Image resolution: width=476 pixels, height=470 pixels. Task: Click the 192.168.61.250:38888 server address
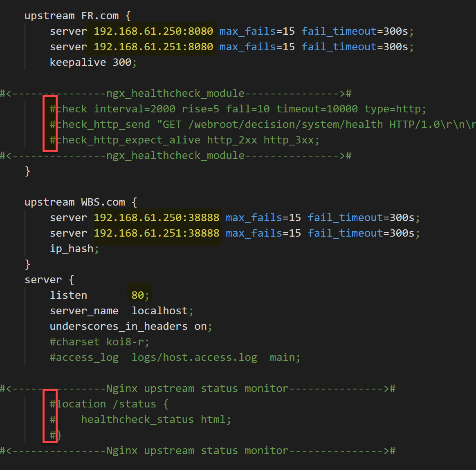pos(157,218)
